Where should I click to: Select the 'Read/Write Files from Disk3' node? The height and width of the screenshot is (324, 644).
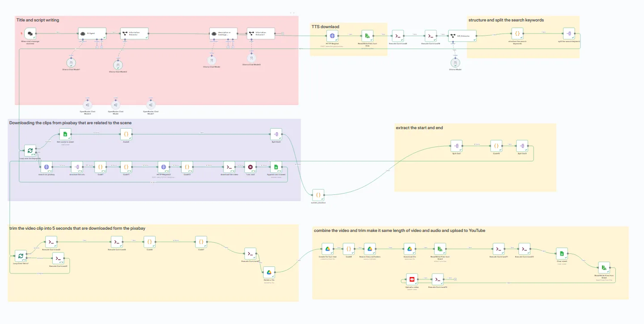[x=604, y=268]
